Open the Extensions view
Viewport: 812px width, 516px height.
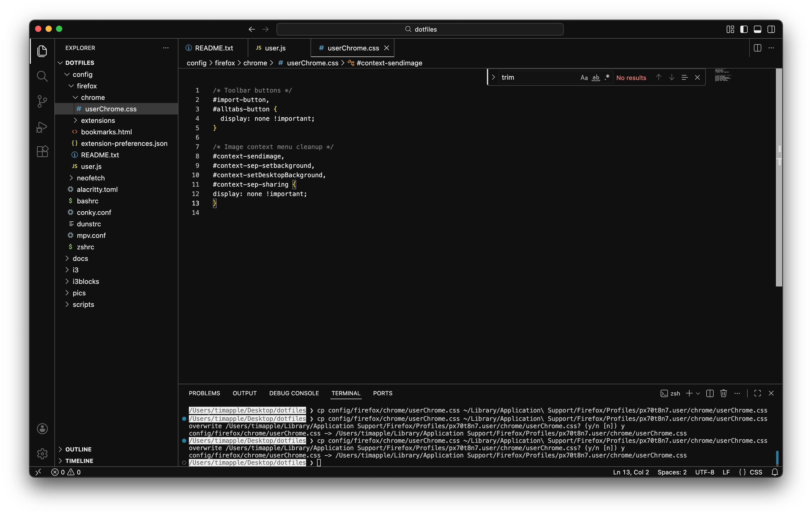pos(42,152)
